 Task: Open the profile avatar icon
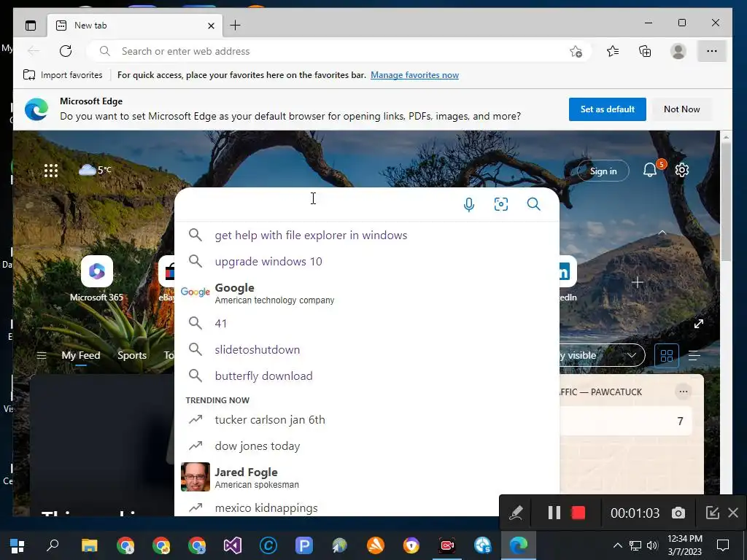[678, 51]
